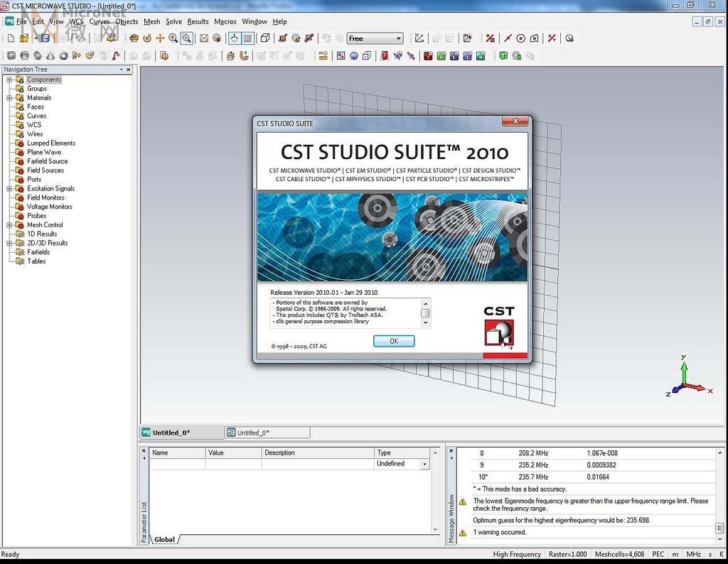728x564 pixels.
Task: Select Ports in Navigation Tree
Action: [34, 180]
